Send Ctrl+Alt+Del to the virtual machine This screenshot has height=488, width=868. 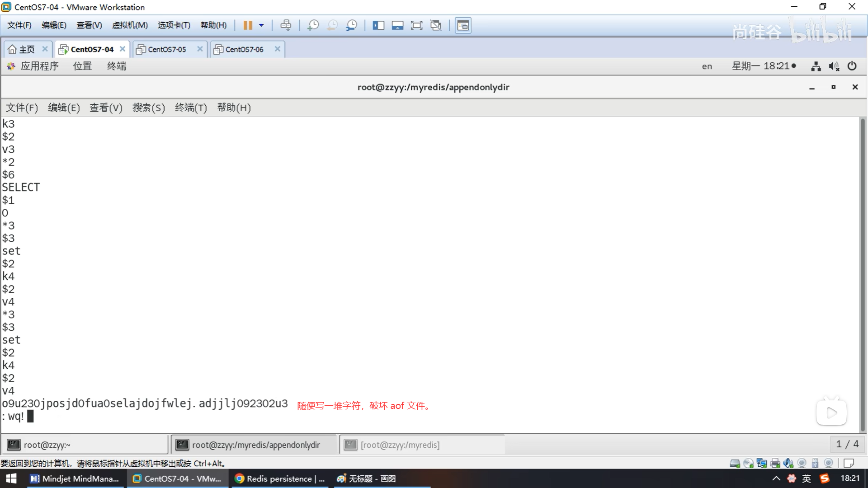[x=286, y=25]
